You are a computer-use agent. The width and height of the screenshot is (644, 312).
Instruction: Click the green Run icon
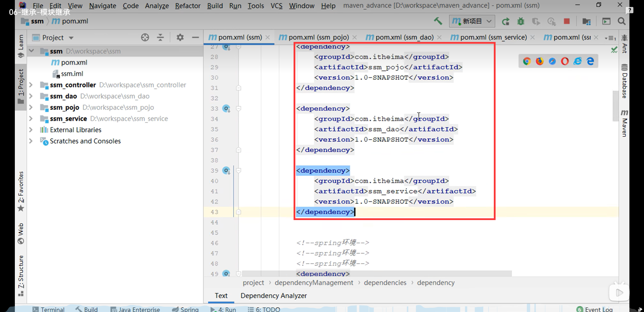tap(505, 21)
